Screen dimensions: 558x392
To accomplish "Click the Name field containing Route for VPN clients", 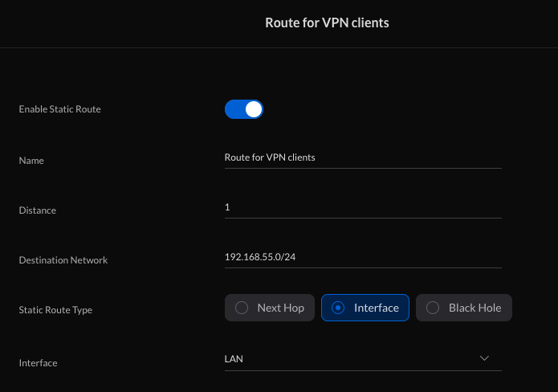I will click(363, 157).
